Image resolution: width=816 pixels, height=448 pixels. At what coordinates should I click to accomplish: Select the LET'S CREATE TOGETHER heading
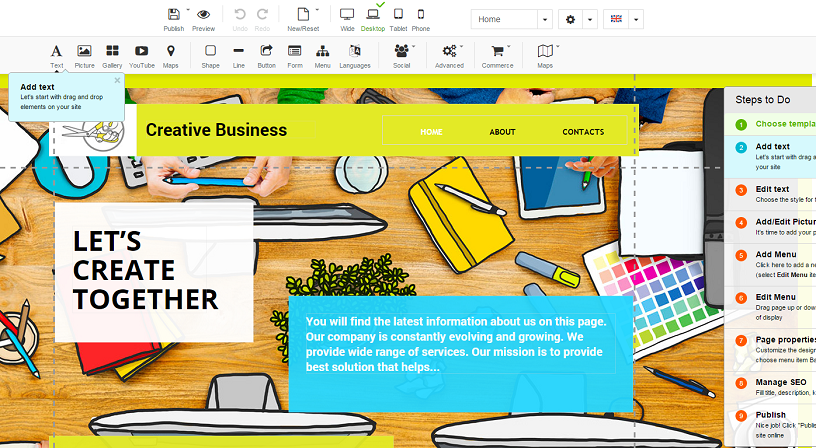[x=145, y=270]
